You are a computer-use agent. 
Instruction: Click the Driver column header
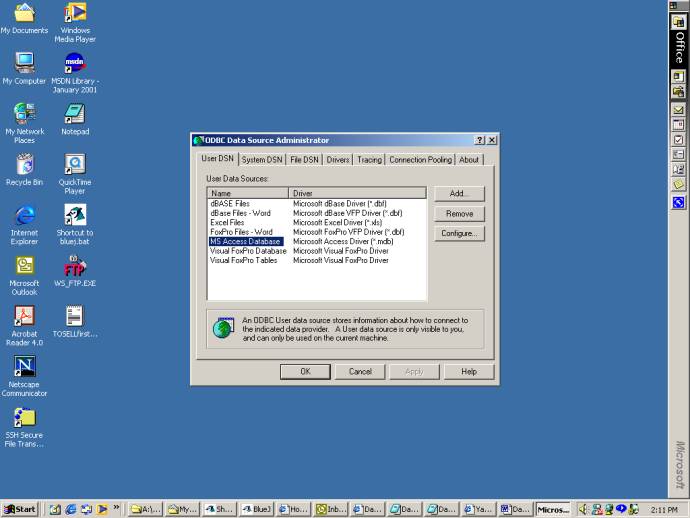point(357,193)
